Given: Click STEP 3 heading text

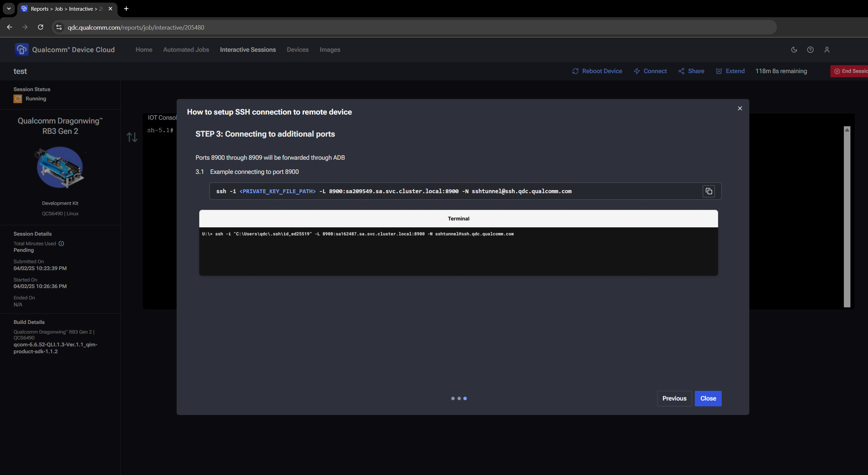Looking at the screenshot, I should coord(265,134).
